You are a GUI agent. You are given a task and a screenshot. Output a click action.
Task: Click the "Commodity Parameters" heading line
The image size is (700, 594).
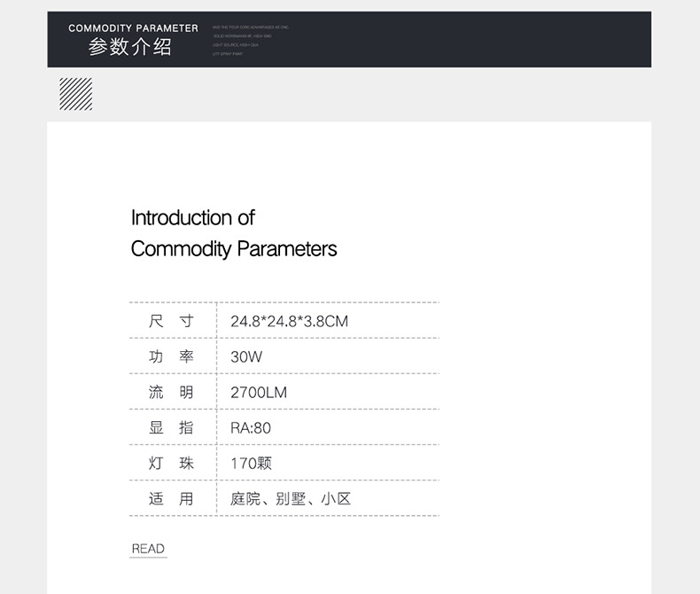click(x=234, y=249)
